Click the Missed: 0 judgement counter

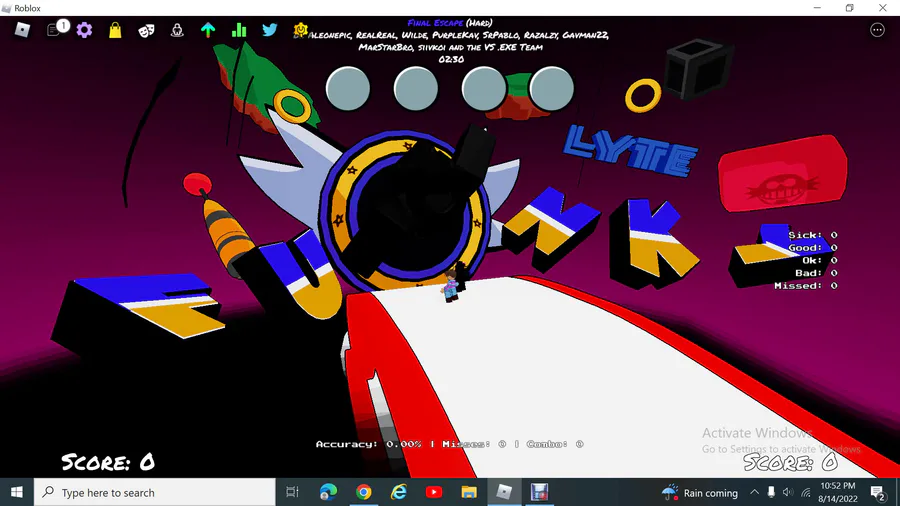[x=806, y=285]
